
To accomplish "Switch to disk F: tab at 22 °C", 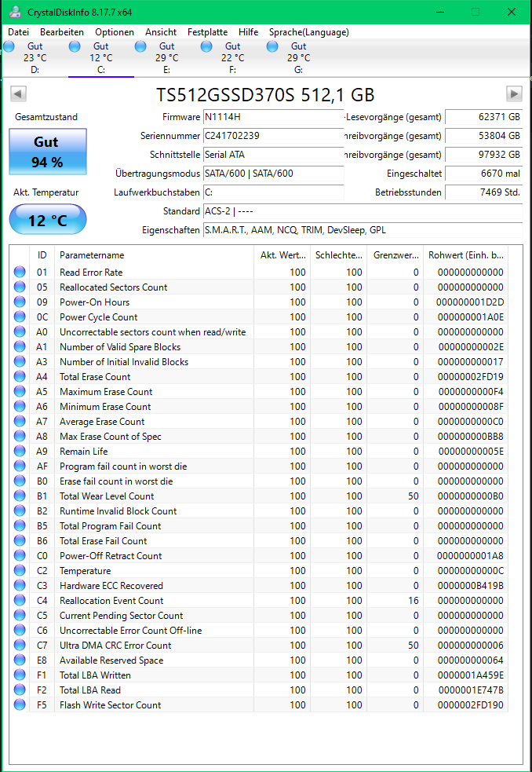I will [x=232, y=57].
